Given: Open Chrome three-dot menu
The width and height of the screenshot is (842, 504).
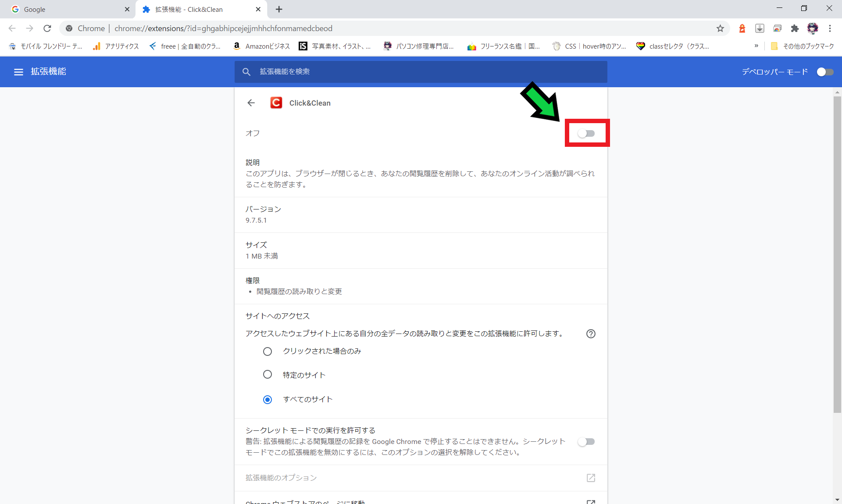Looking at the screenshot, I should (830, 28).
